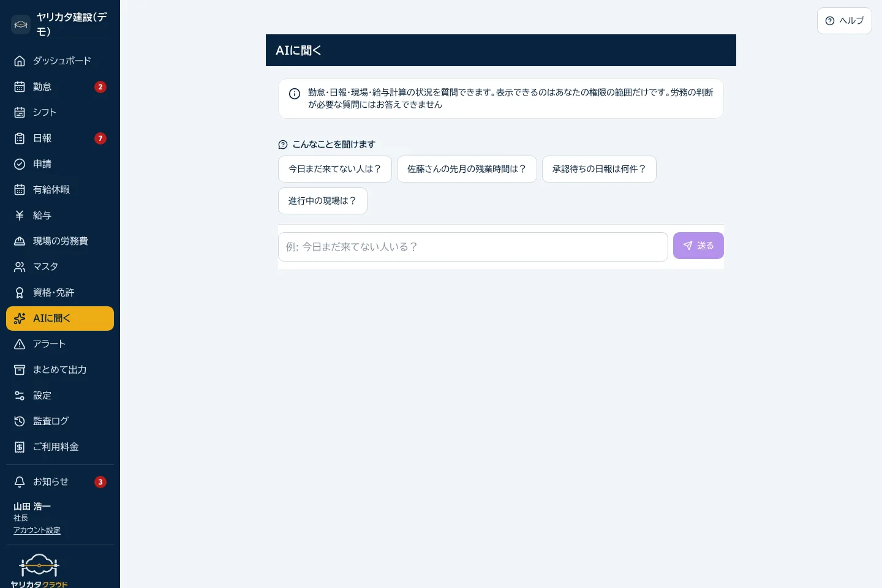
Task: Send the question with 送る button
Action: (698, 246)
